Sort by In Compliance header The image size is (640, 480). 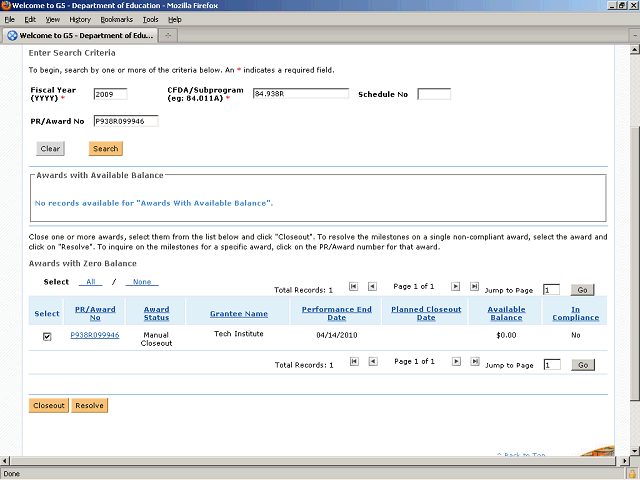click(576, 313)
